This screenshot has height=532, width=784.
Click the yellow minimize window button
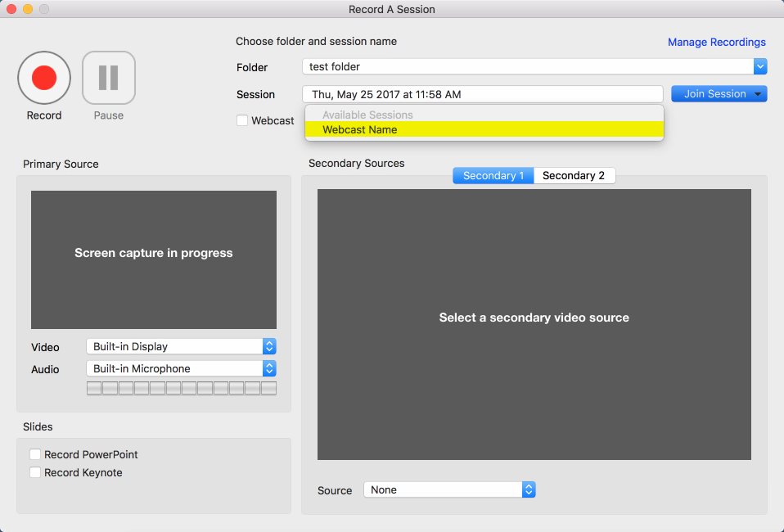28,9
